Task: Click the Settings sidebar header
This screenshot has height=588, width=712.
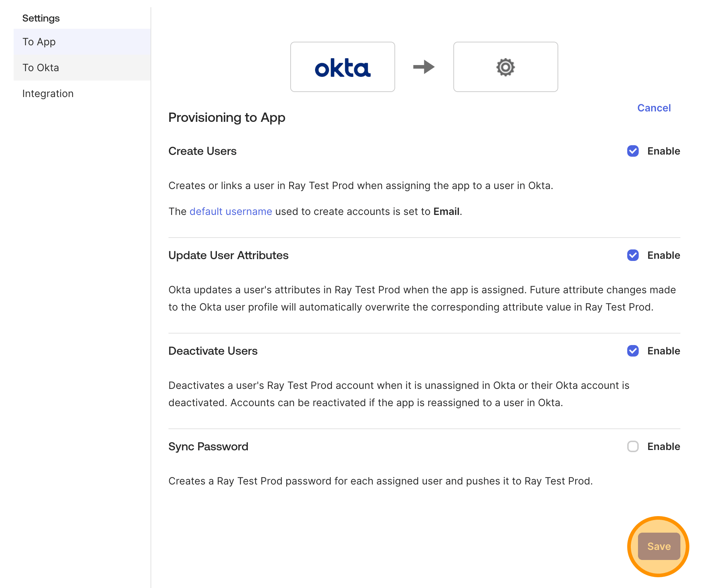Action: tap(41, 18)
